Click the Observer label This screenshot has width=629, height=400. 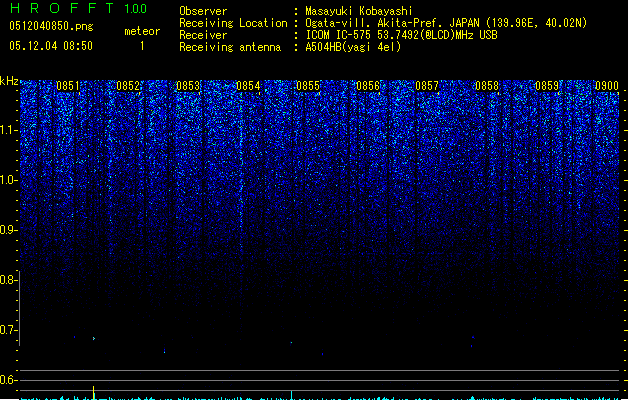pyautogui.click(x=203, y=11)
